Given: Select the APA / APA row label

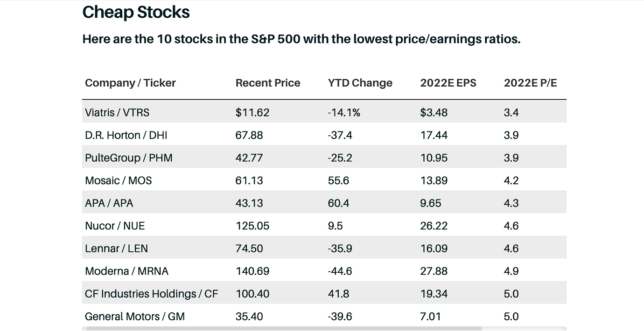Looking at the screenshot, I should click(x=109, y=203).
